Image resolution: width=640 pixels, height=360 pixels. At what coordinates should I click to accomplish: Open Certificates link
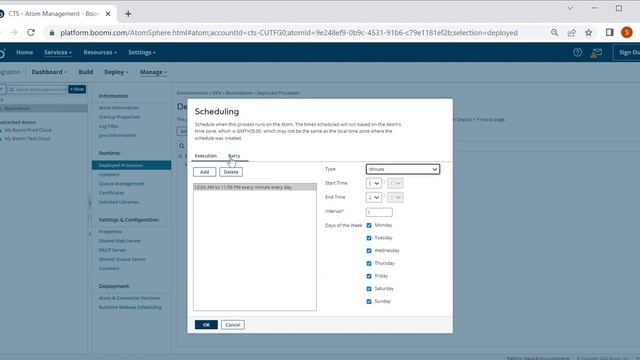tap(111, 193)
